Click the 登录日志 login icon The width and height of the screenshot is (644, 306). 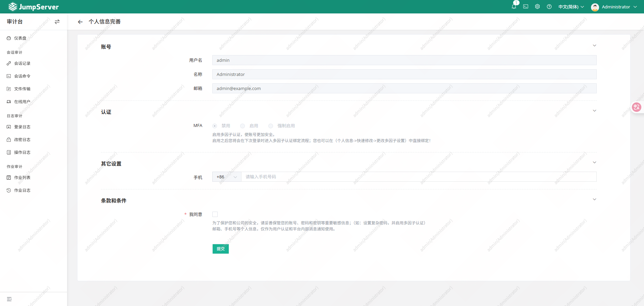(x=9, y=127)
